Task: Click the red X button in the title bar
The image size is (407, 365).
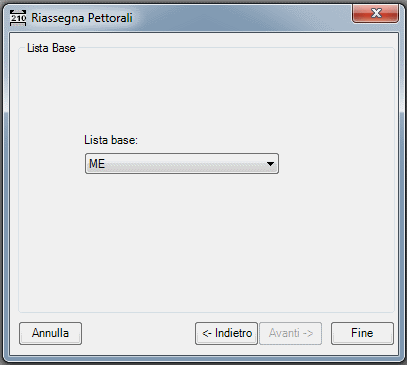Action: pyautogui.click(x=375, y=13)
